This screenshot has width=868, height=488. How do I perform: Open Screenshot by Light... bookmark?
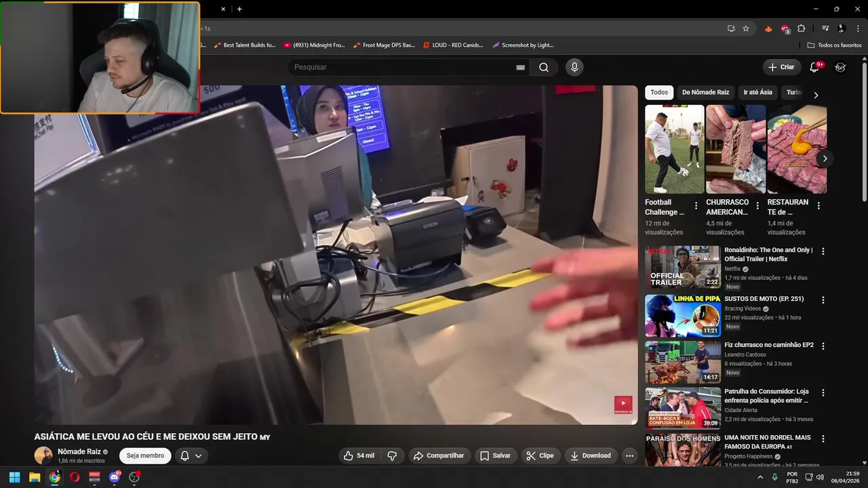point(523,45)
